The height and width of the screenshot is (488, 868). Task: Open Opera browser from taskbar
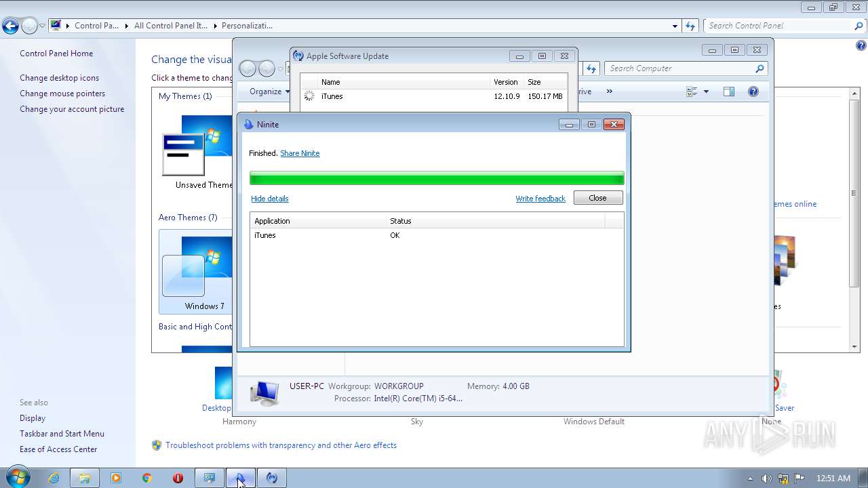pos(178,478)
